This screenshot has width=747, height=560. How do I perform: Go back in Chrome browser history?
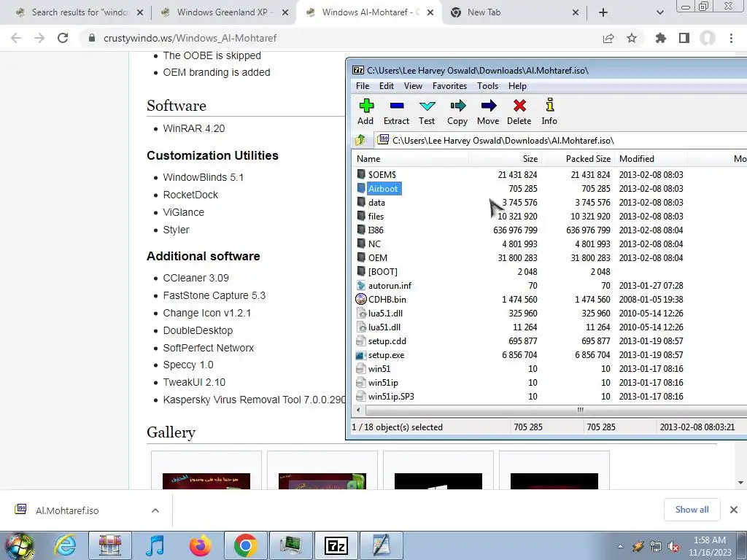(16, 38)
